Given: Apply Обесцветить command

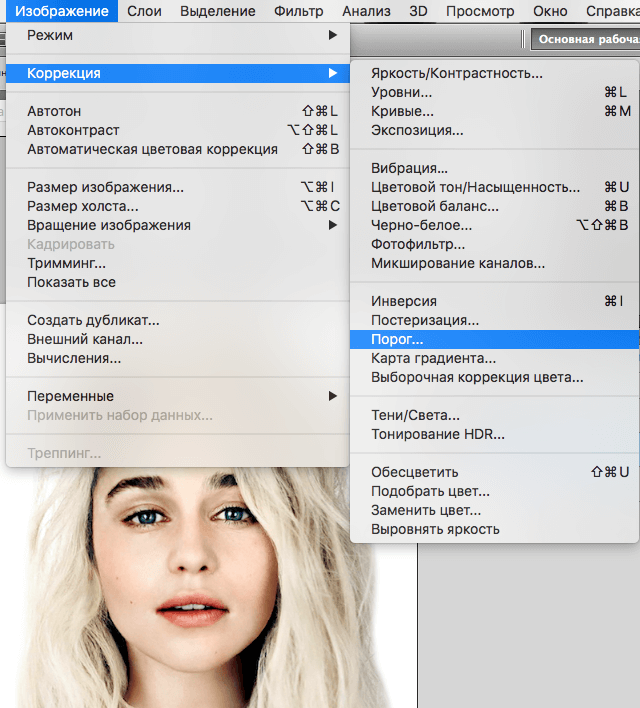Looking at the screenshot, I should point(495,472).
